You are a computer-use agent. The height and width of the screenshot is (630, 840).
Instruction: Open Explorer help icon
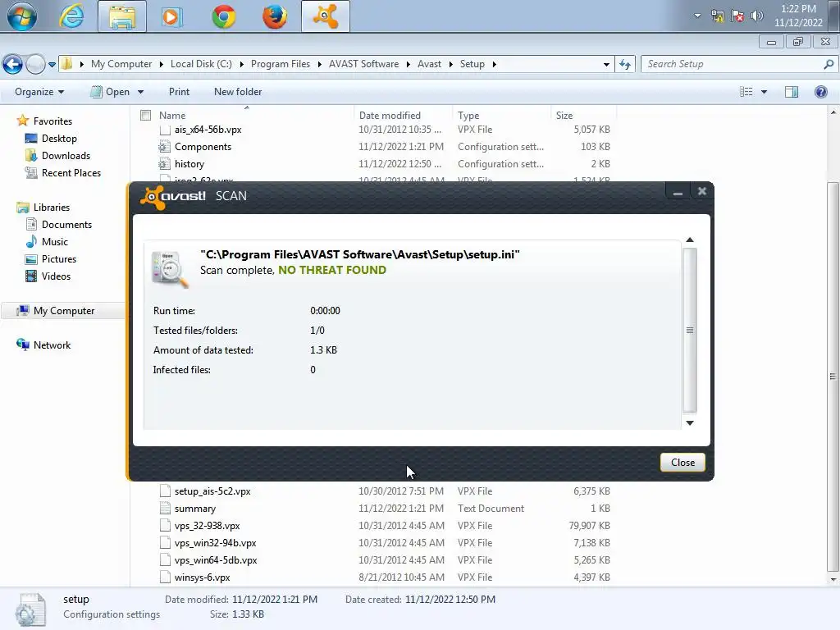point(820,92)
